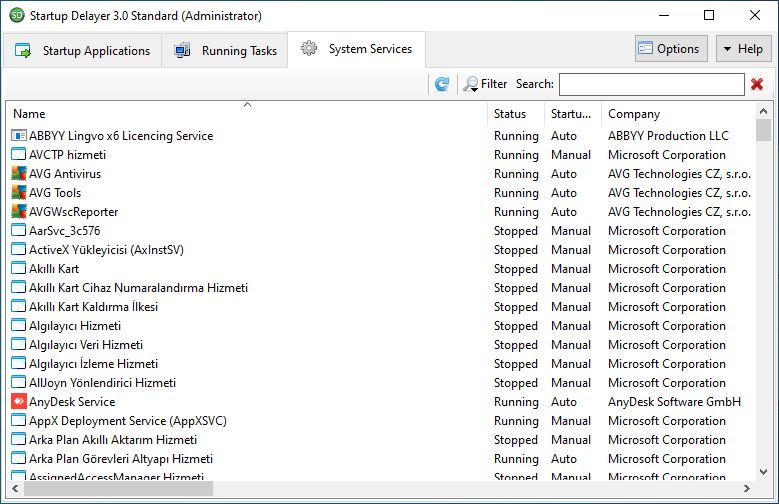Image resolution: width=779 pixels, height=504 pixels.
Task: Click the AppX Deployment Service icon
Action: [18, 420]
